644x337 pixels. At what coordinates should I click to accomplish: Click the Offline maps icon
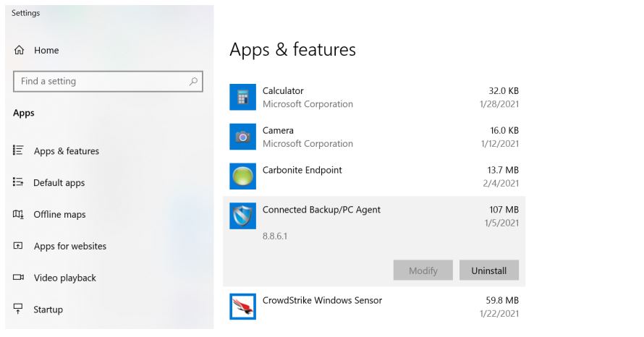coord(19,215)
